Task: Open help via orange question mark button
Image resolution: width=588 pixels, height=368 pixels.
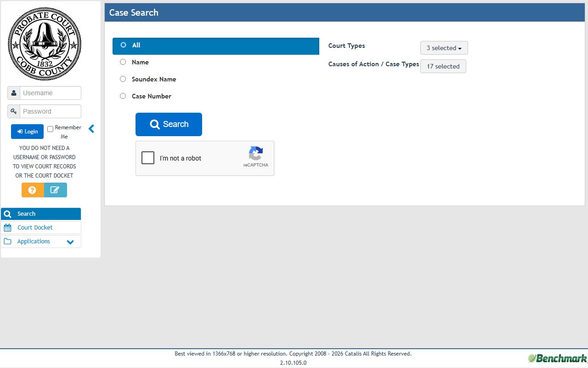Action: click(x=33, y=190)
